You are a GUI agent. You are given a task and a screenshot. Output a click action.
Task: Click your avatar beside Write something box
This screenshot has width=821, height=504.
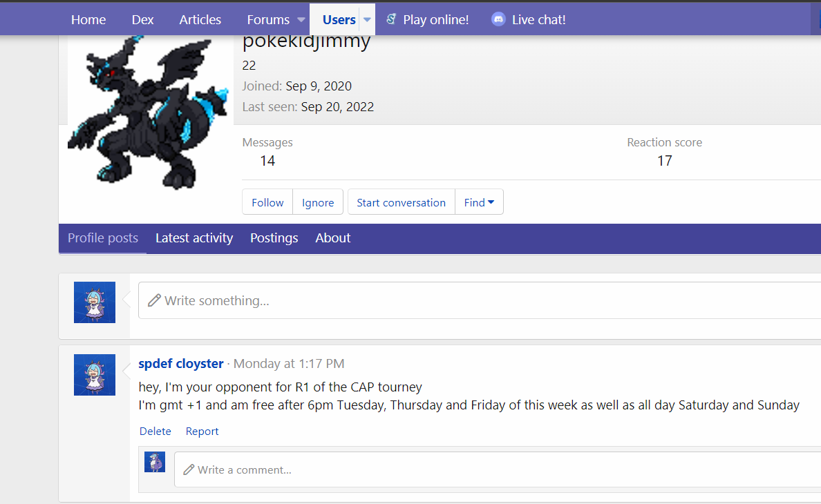95,302
